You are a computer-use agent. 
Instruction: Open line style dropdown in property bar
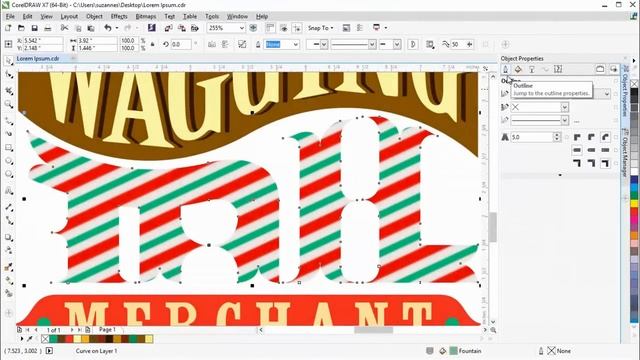coord(372,44)
